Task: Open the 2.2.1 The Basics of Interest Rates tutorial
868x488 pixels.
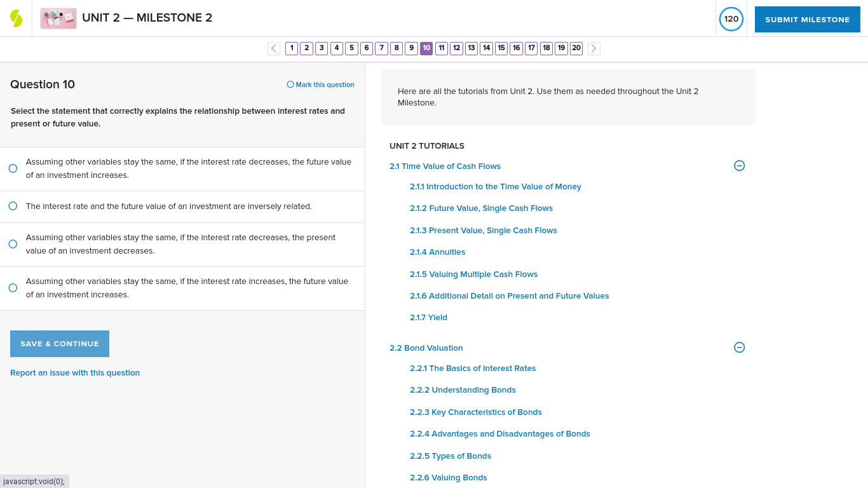Action: [473, 368]
